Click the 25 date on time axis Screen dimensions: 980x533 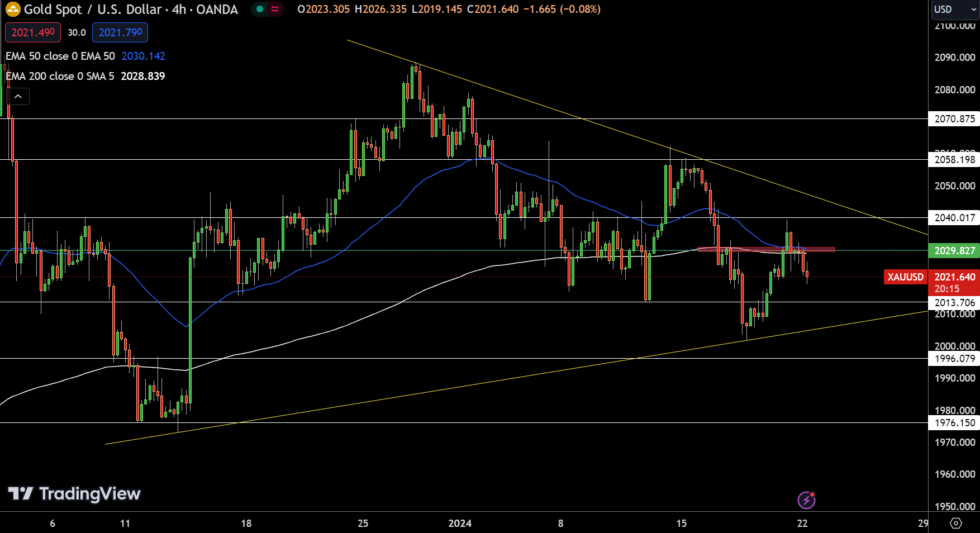tap(363, 524)
